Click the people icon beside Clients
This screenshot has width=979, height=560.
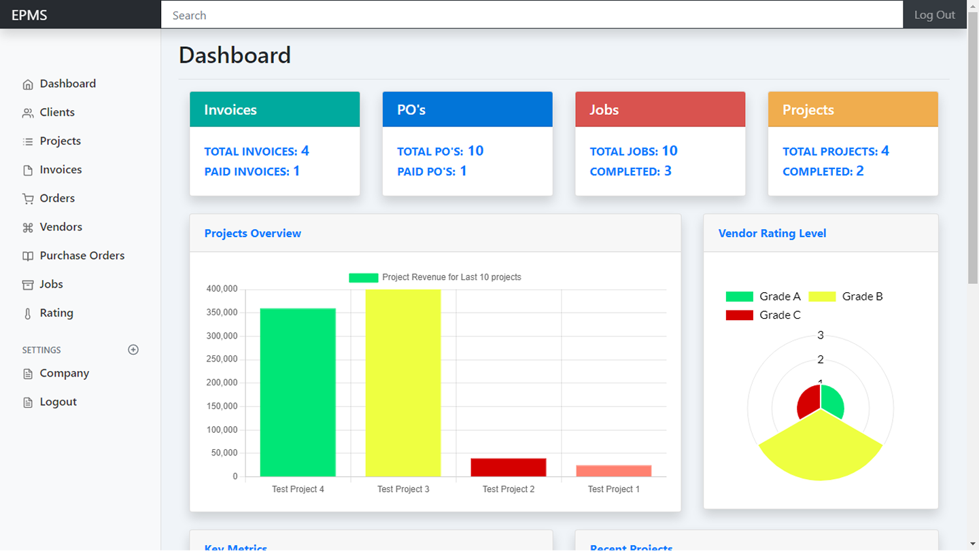[28, 113]
